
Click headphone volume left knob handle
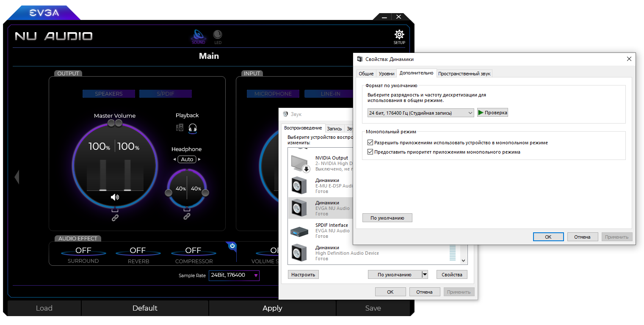[x=169, y=193]
